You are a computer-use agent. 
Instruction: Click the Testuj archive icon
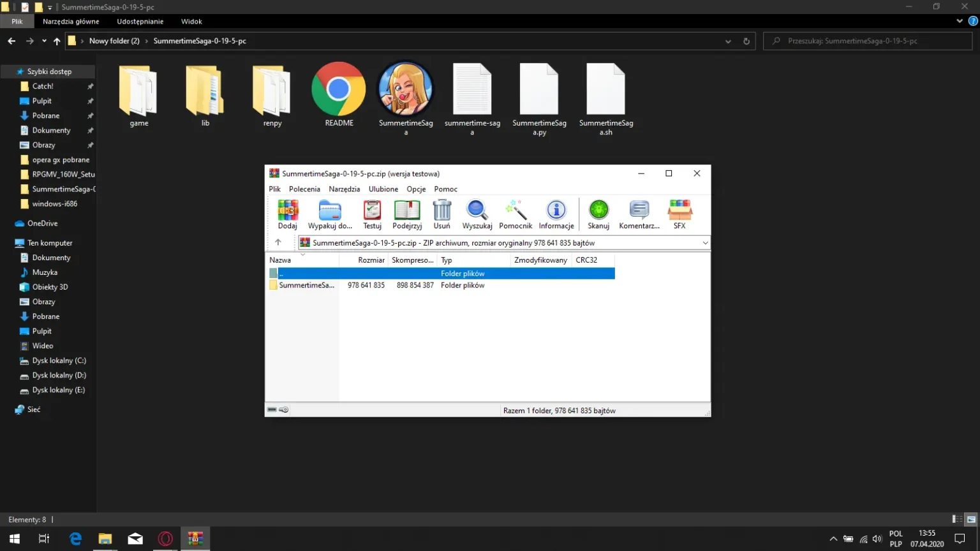tap(372, 214)
